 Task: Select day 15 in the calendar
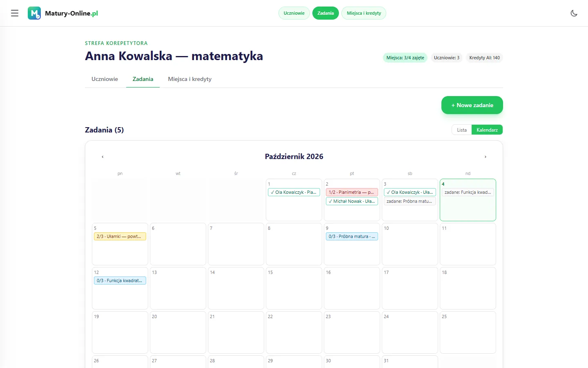pos(294,288)
